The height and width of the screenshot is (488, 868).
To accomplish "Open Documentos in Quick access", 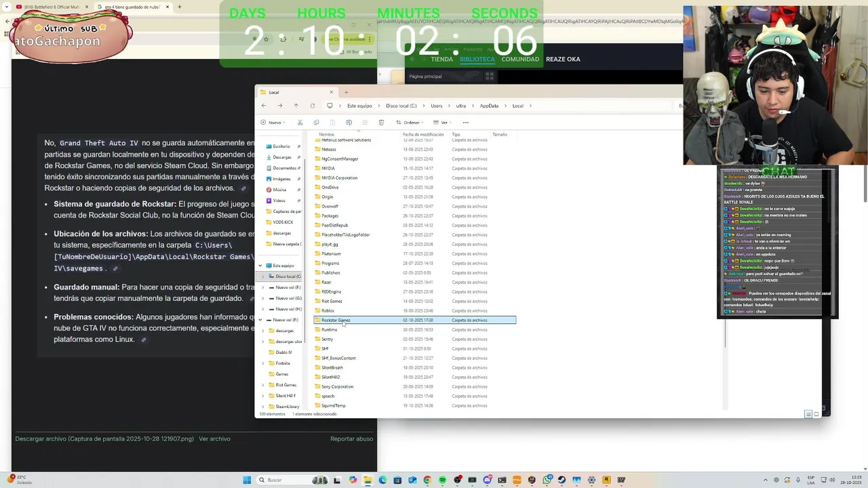I will tap(284, 168).
